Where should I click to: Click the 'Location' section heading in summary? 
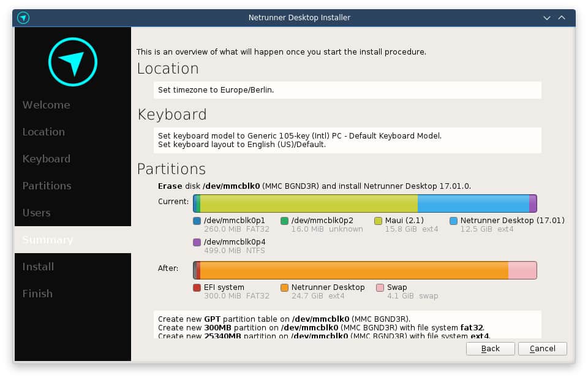click(168, 69)
